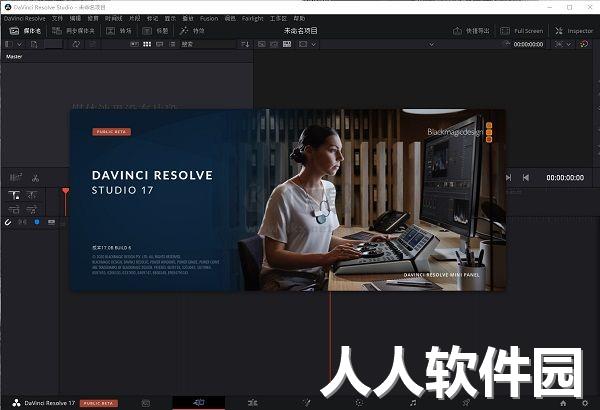
Task: Click the safe area overlay icon
Action: pyautogui.click(x=303, y=44)
